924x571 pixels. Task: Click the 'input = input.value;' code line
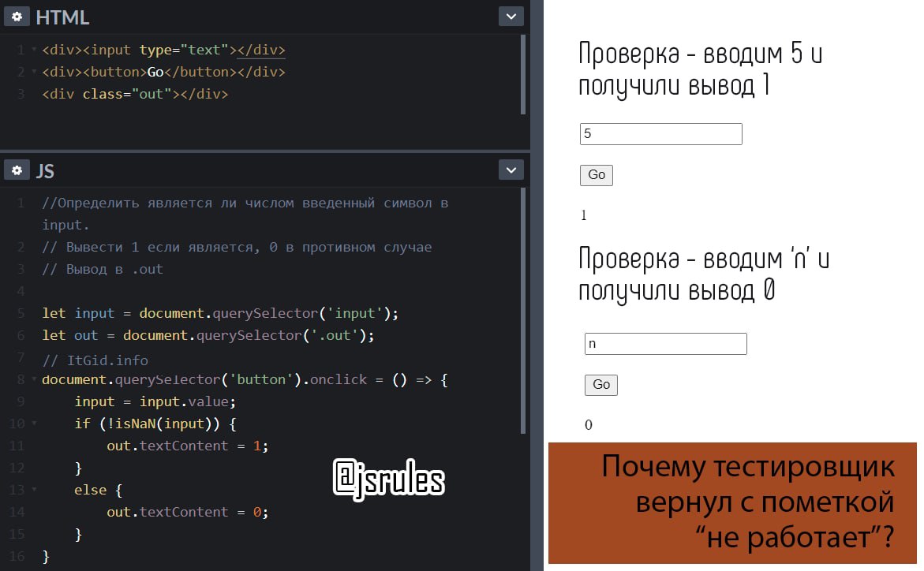tap(155, 401)
